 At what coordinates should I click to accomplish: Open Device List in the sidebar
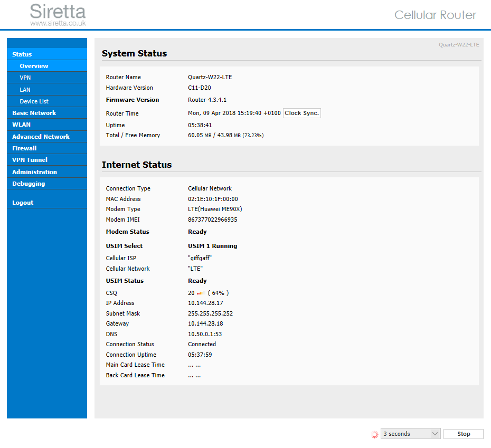pyautogui.click(x=47, y=101)
